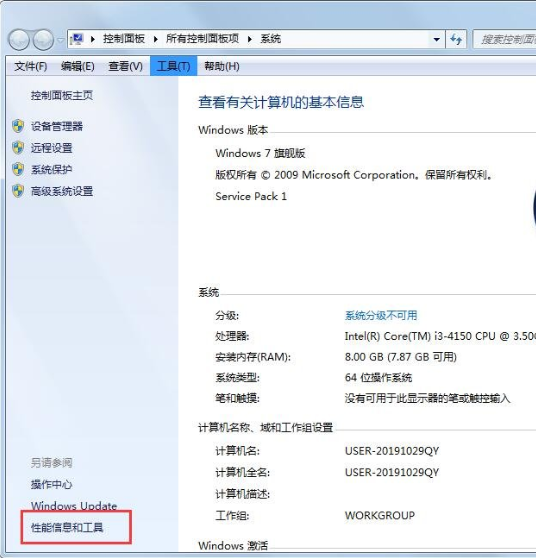Open Windows Update link

pyautogui.click(x=74, y=506)
